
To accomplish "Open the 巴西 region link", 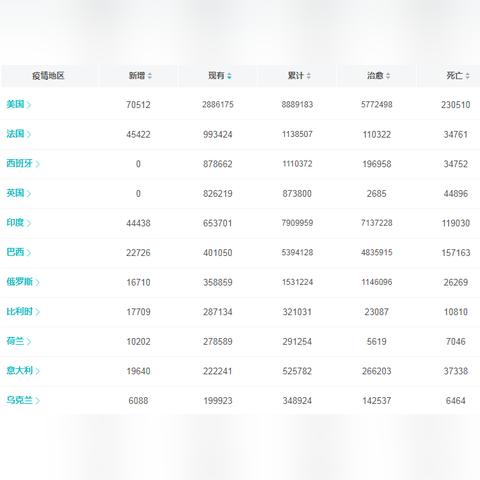I will point(15,252).
